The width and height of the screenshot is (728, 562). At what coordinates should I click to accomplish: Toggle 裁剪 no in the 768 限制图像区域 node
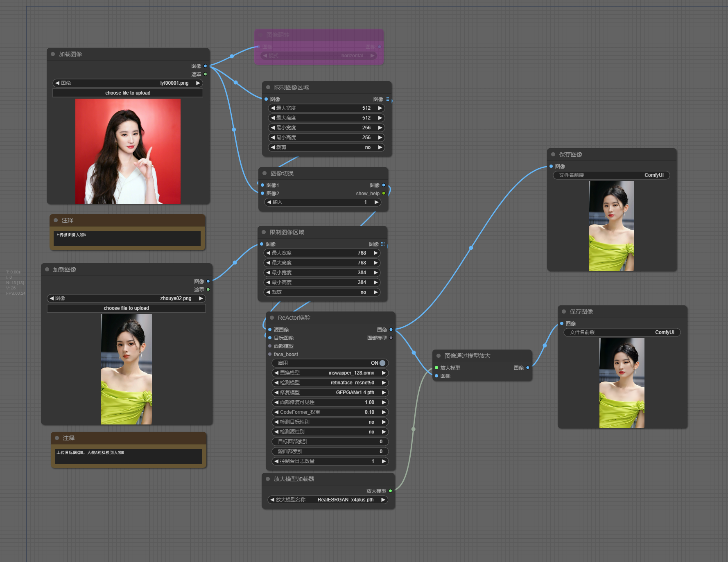(322, 292)
